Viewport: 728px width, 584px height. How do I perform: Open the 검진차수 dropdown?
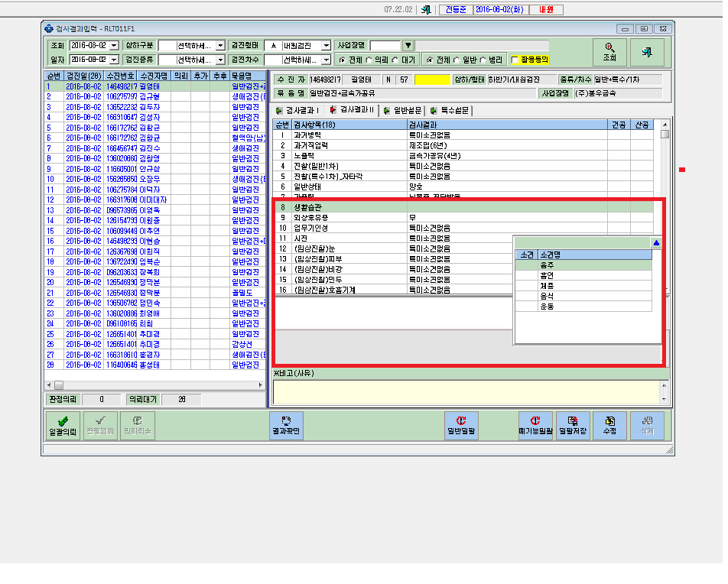[327, 60]
